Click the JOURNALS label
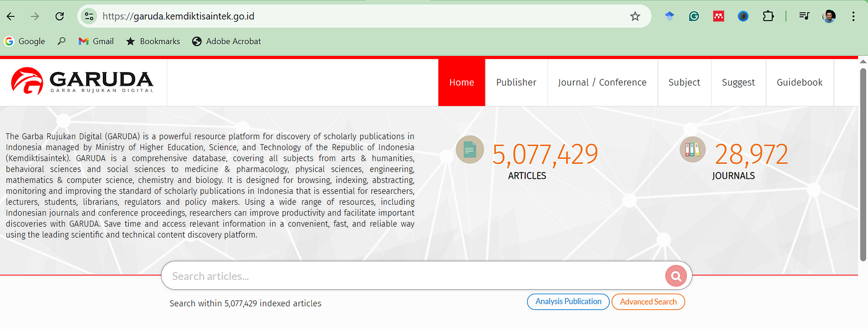Screen dimensions: 868x329 tap(733, 176)
